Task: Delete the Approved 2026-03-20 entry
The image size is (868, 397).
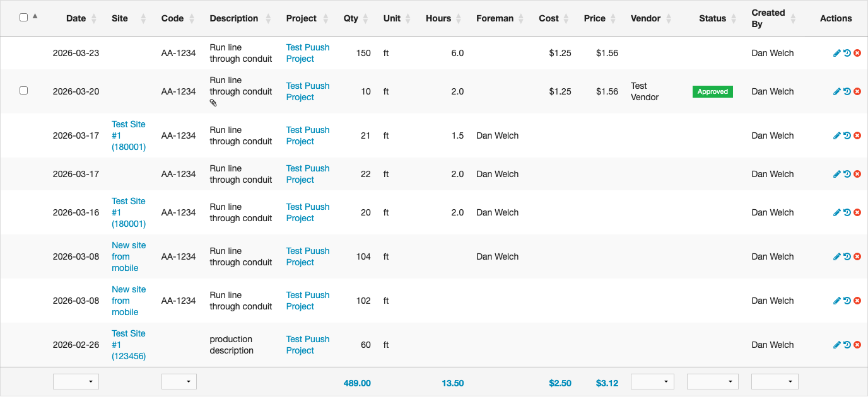Action: point(857,91)
